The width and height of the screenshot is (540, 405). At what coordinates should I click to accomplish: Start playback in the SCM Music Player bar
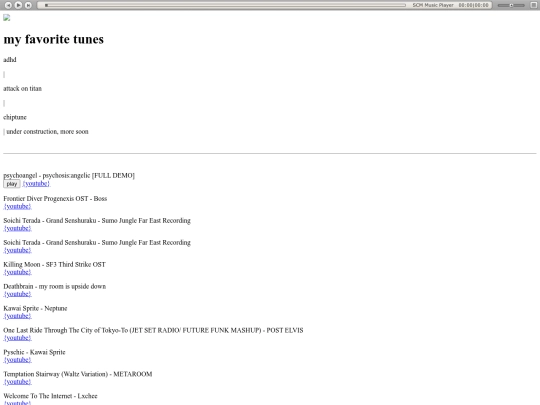[19, 5]
